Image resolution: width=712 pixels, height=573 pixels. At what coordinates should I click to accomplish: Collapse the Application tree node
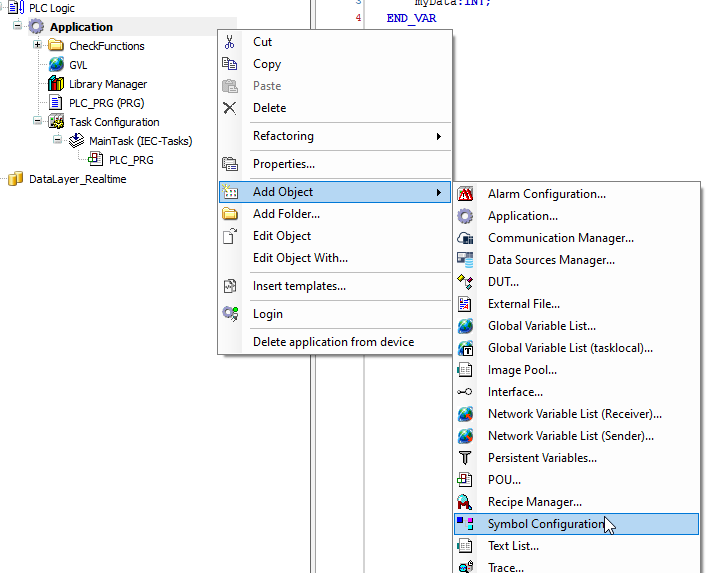pyautogui.click(x=17, y=25)
